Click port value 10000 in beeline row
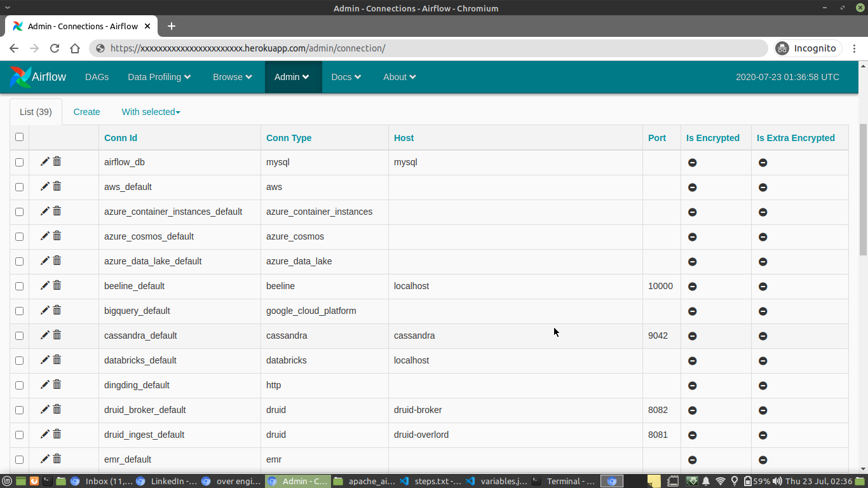 pos(660,286)
